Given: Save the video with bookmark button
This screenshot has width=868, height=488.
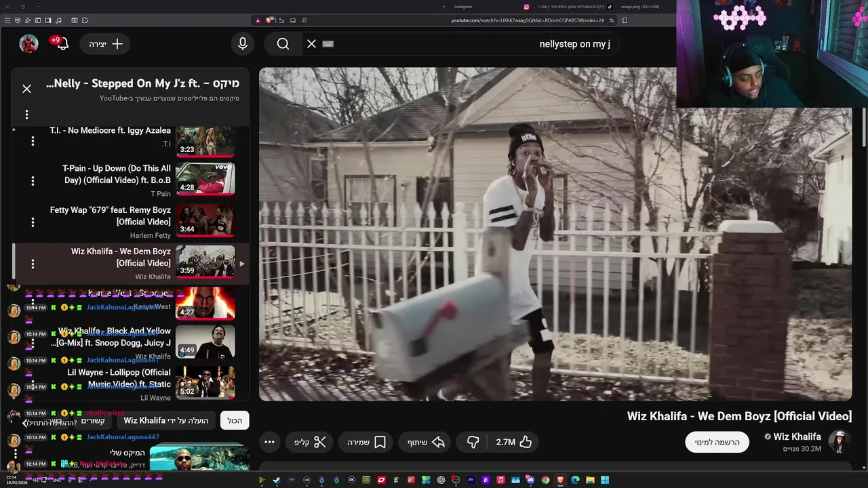Looking at the screenshot, I should 367,442.
